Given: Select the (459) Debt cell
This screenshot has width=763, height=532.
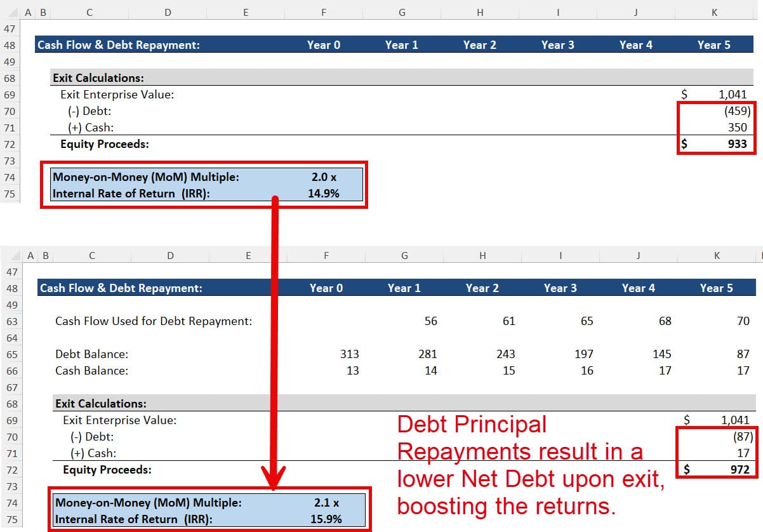Looking at the screenshot, I should pos(736,110).
